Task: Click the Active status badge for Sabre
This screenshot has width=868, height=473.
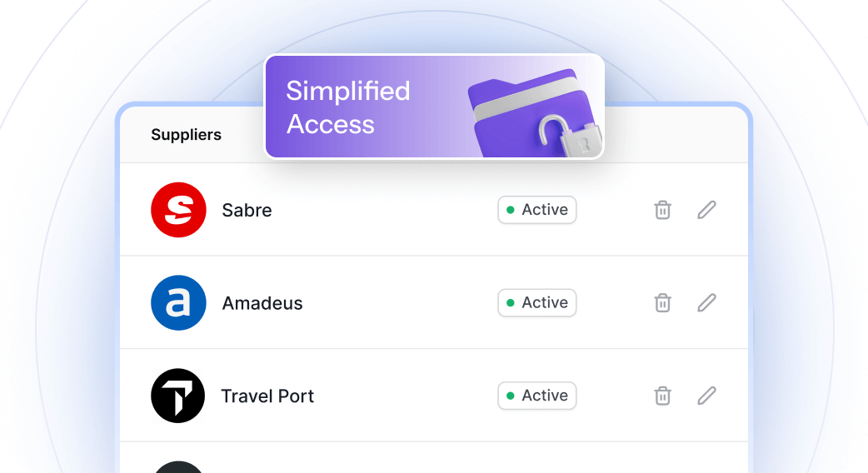Action: (537, 210)
